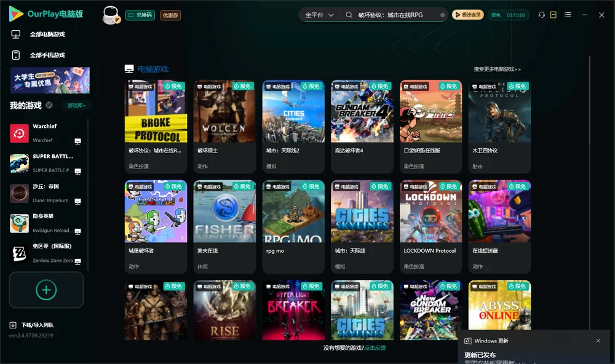Click Dune Imperium game icon
Screen dimensions: 615x364
(x=19, y=193)
